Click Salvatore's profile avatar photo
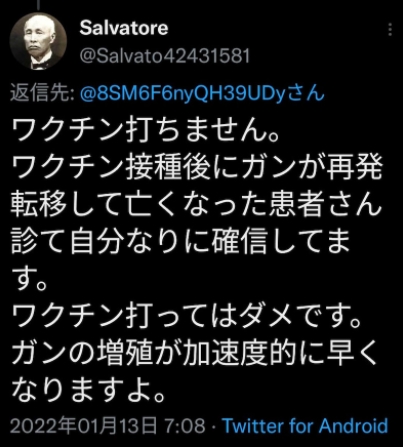403x447 pixels. click(x=38, y=41)
